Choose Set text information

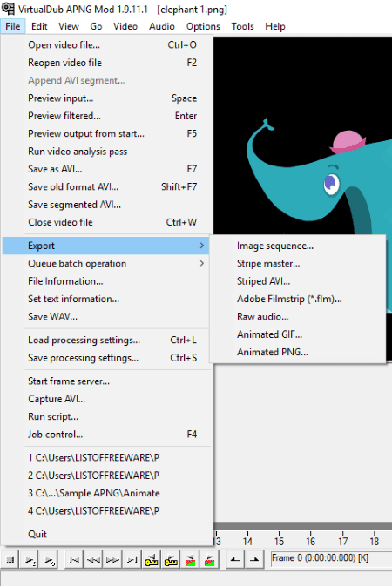point(107,299)
